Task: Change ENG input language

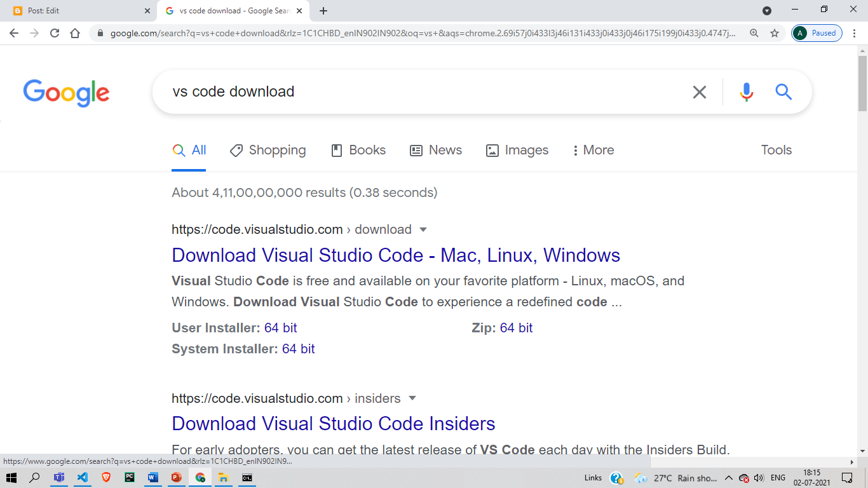Action: [x=778, y=478]
